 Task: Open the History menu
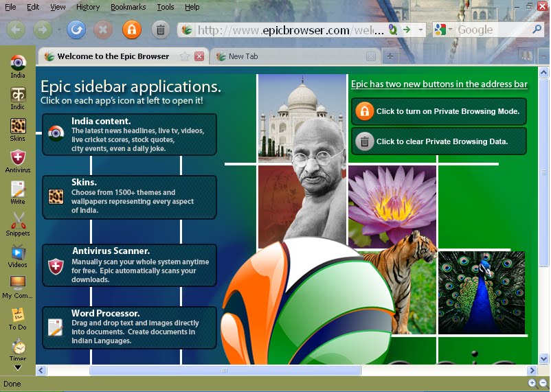88,7
